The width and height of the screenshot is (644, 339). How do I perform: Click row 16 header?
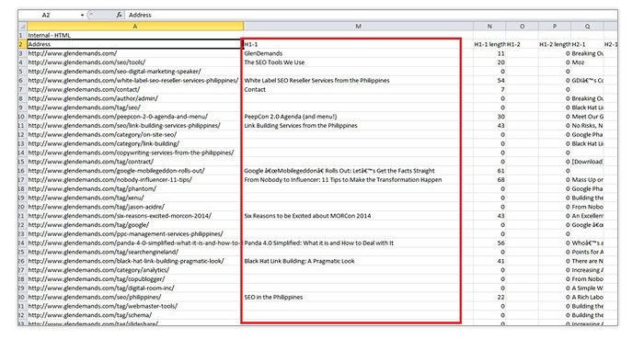tap(22, 171)
